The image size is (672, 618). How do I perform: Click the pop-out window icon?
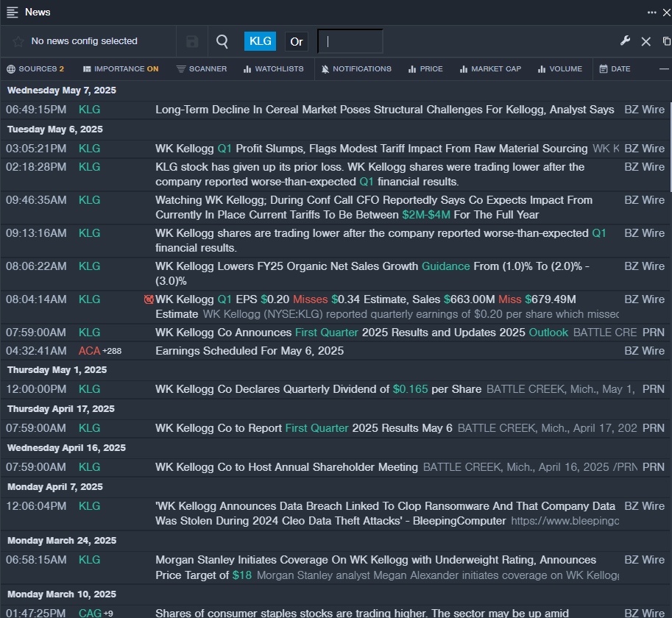point(667,41)
